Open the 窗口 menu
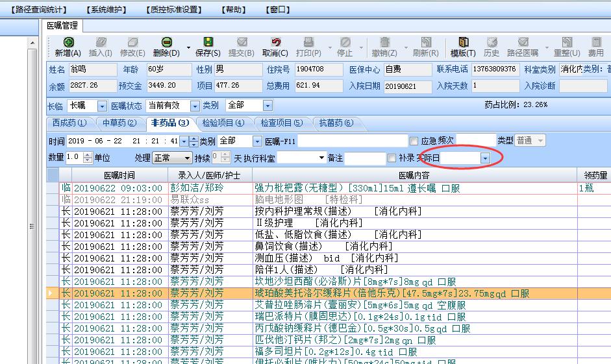The height and width of the screenshot is (364, 611). point(278,9)
